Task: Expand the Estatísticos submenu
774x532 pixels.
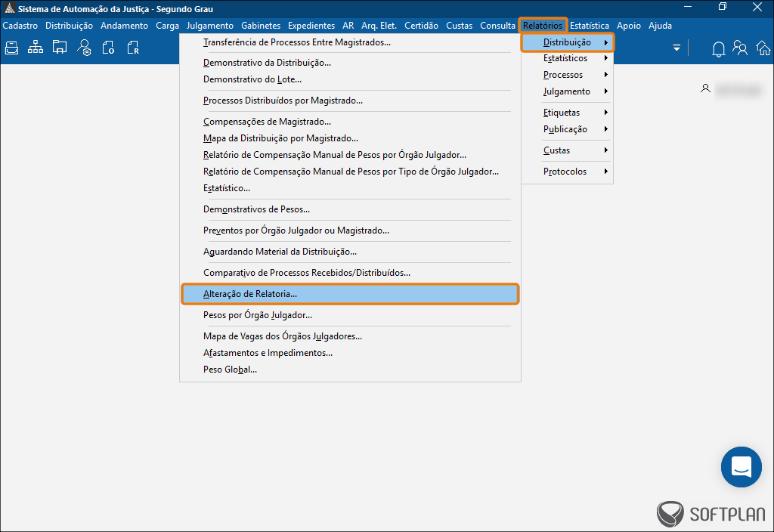Action: 568,58
